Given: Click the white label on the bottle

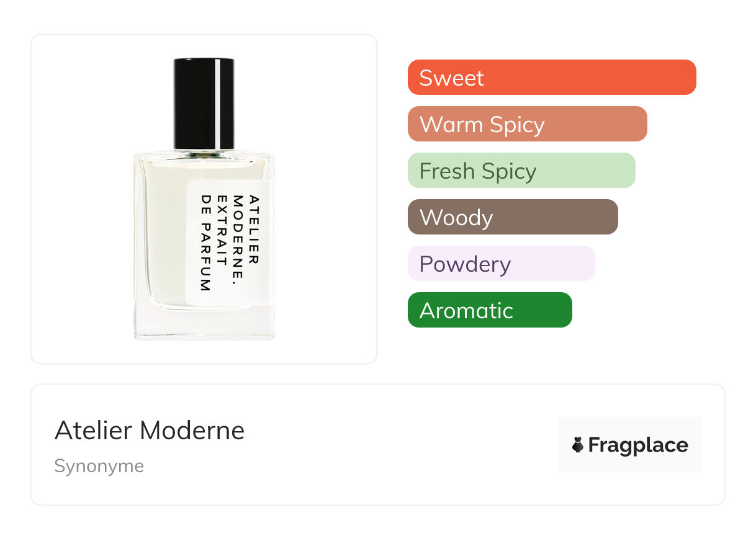Looking at the screenshot, I should pos(230,243).
